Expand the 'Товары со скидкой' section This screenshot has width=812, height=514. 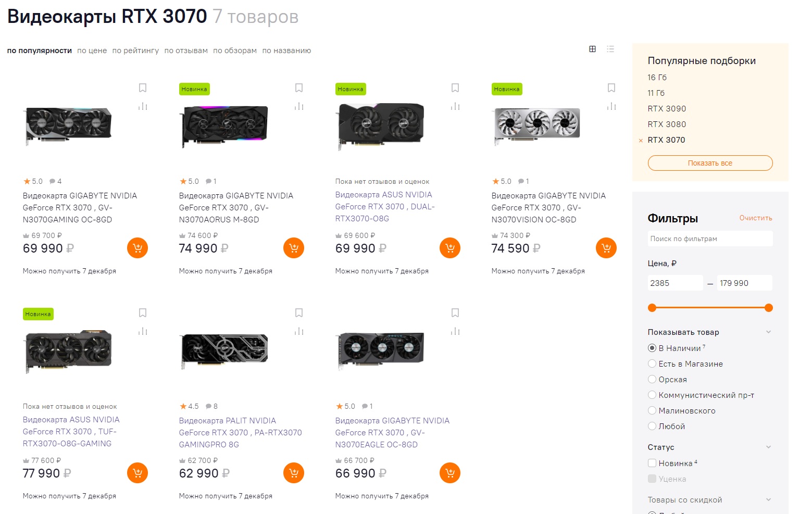(x=768, y=500)
